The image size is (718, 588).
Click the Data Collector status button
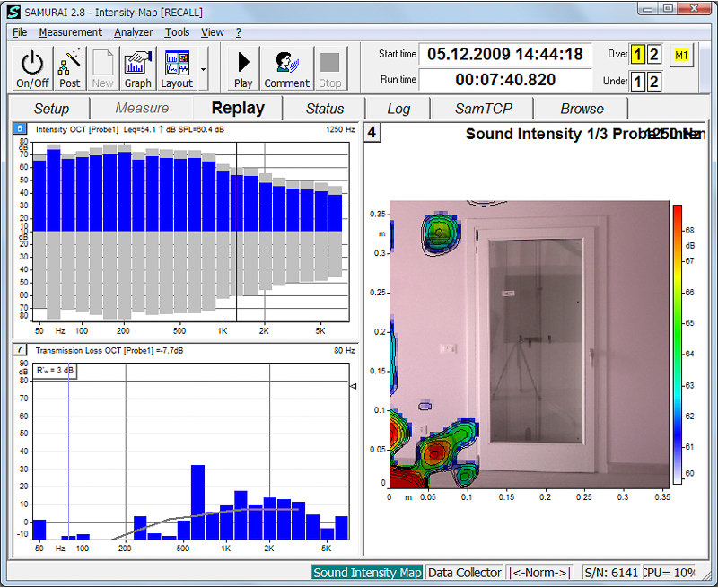[464, 573]
